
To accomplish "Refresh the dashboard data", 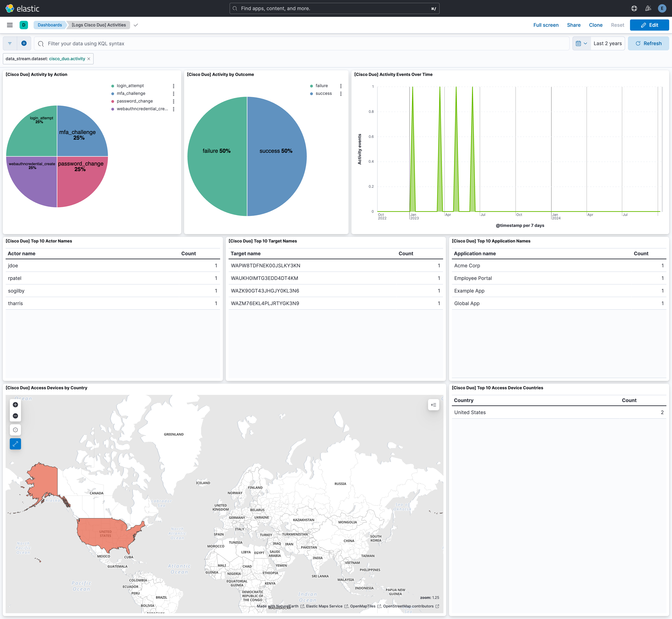I will click(x=648, y=43).
